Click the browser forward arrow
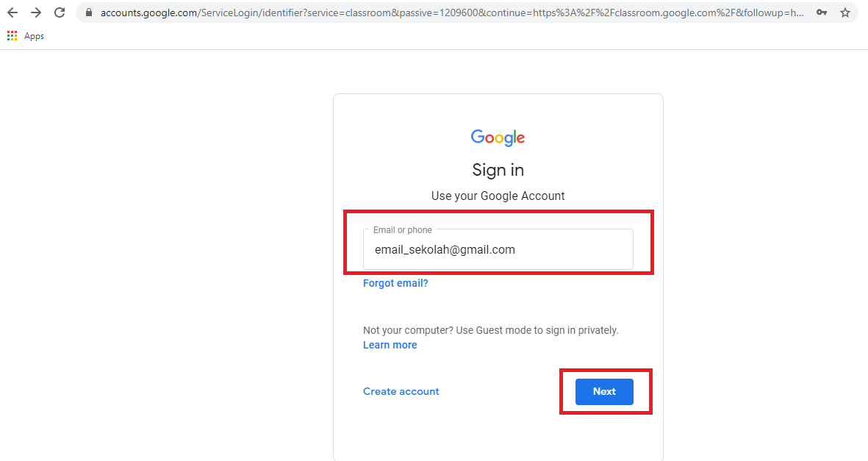 click(x=36, y=12)
